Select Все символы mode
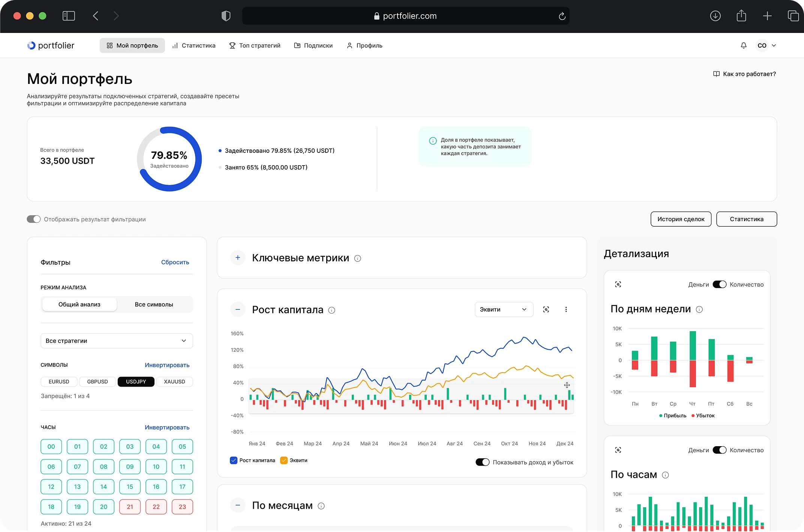Image resolution: width=804 pixels, height=532 pixels. tap(154, 304)
